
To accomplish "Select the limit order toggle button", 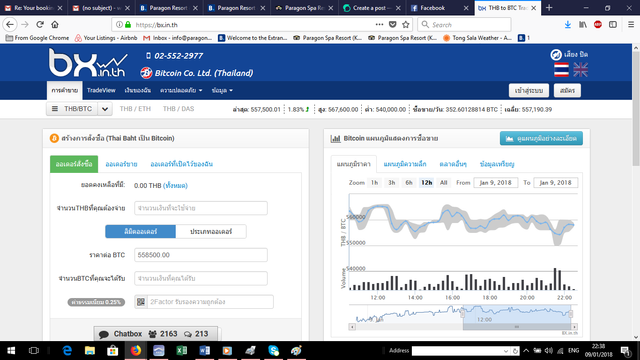I will [140, 231].
